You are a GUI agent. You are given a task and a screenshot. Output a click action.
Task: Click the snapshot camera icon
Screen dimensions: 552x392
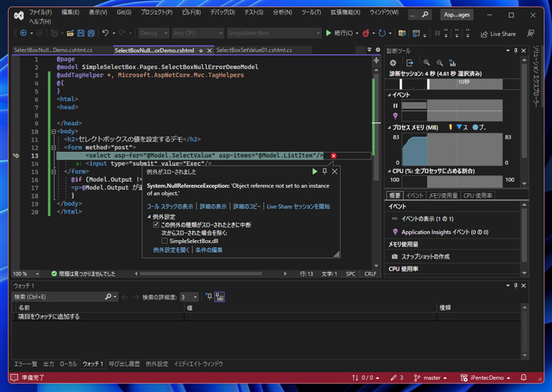coord(395,257)
